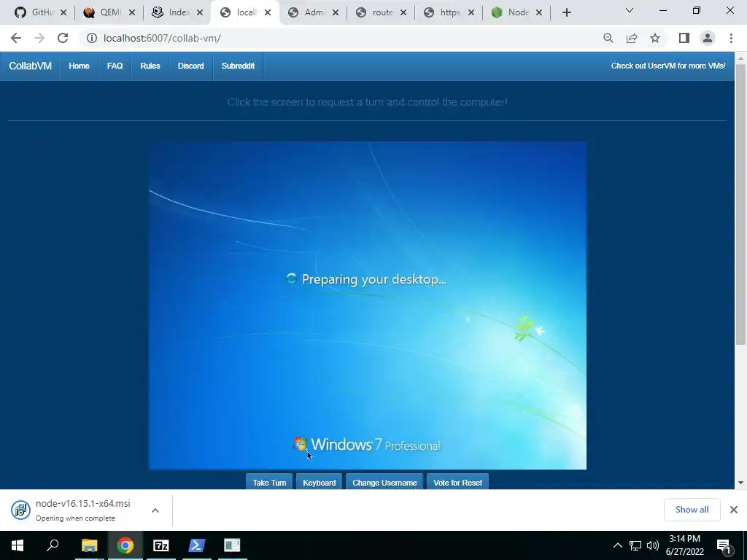Click Show all downloads
The width and height of the screenshot is (747, 560).
pyautogui.click(x=692, y=510)
